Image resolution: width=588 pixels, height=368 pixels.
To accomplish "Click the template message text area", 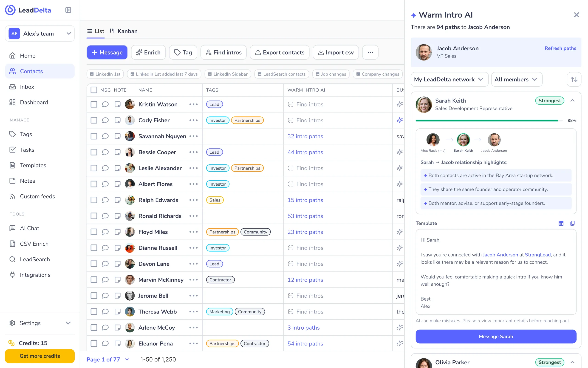I will pos(496,272).
